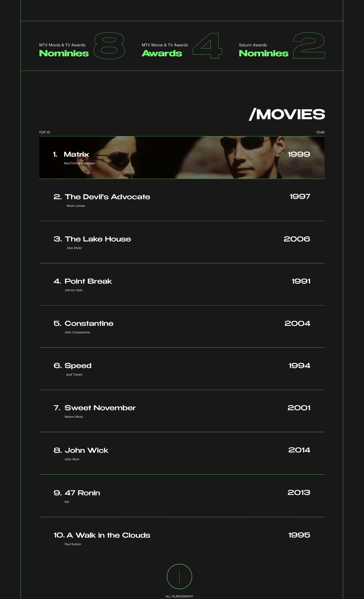This screenshot has height=599, width=364.
Task: Click the outlined number 8 nominations figure
Action: click(x=109, y=46)
